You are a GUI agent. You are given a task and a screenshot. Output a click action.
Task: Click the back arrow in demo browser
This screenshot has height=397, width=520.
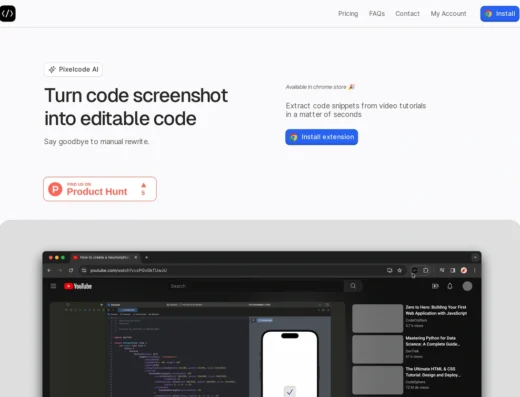[x=49, y=270]
